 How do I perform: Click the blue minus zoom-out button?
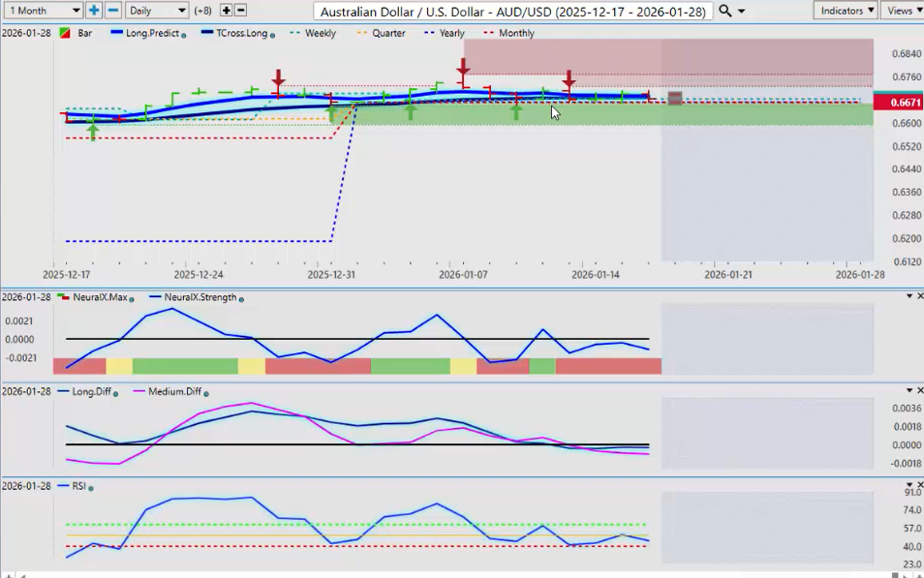[x=112, y=10]
